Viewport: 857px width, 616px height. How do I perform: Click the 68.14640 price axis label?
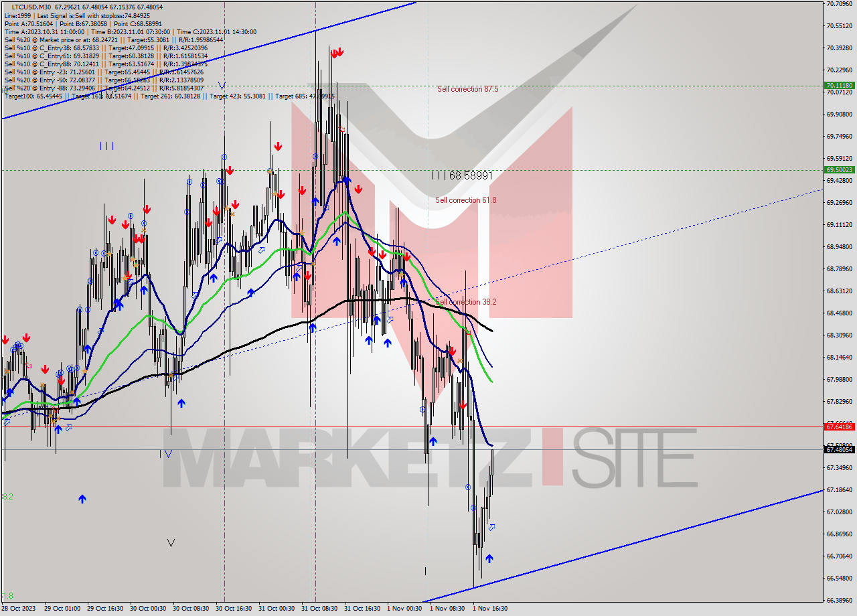click(x=839, y=358)
